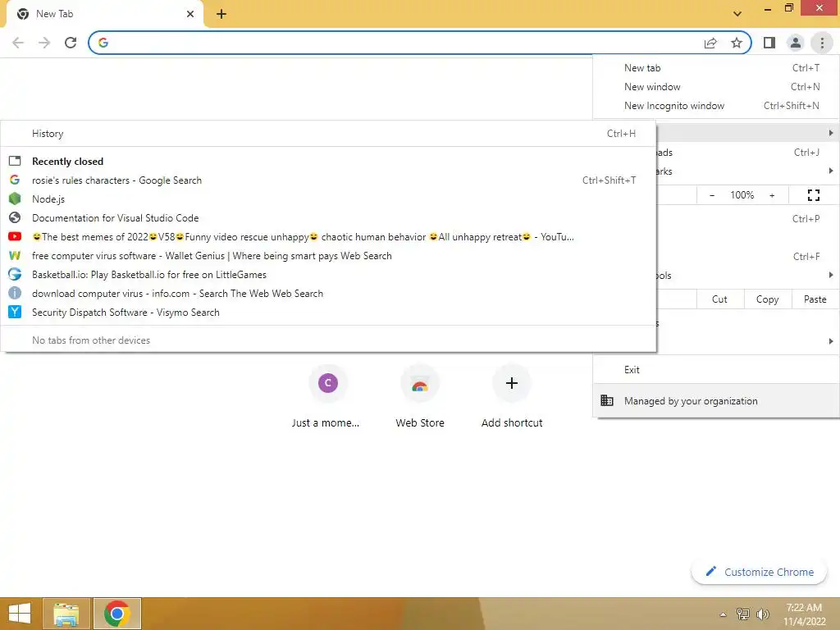840x630 pixels.
Task: Reopen download computer virus info.com tab
Action: (x=328, y=294)
